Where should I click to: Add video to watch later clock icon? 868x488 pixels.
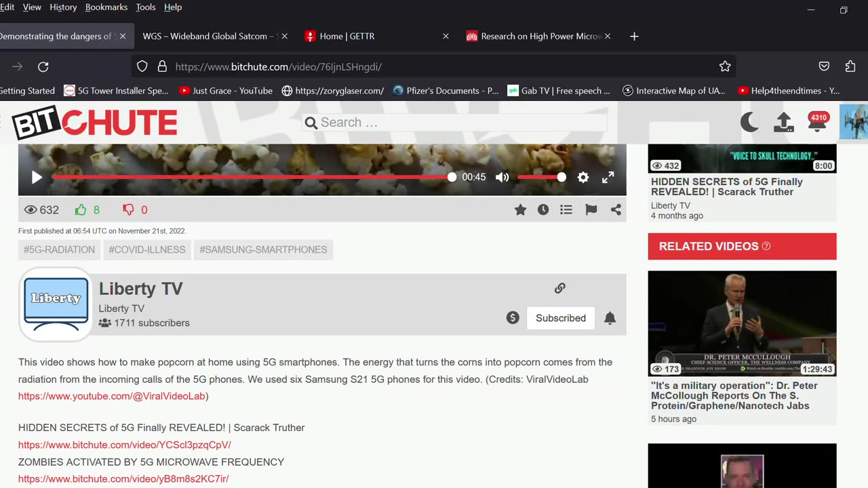(x=543, y=210)
